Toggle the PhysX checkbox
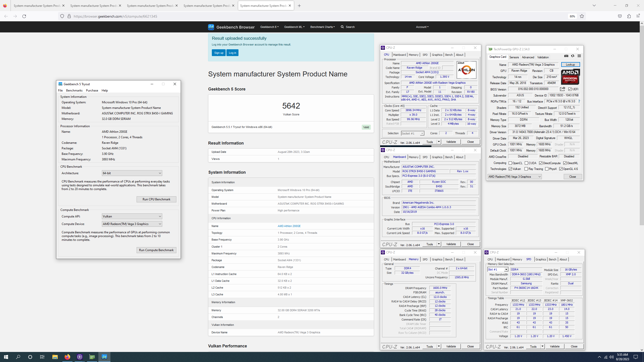Viewport: 644px width, 362px height. coord(547,169)
